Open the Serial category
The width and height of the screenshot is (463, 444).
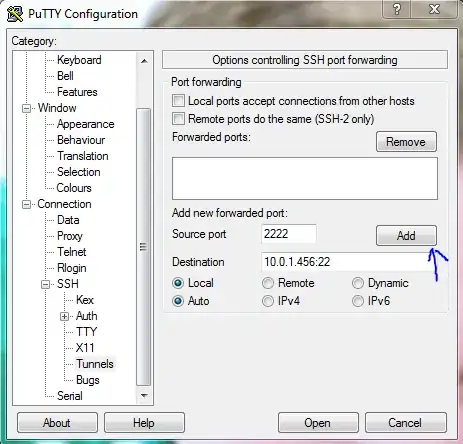click(70, 396)
